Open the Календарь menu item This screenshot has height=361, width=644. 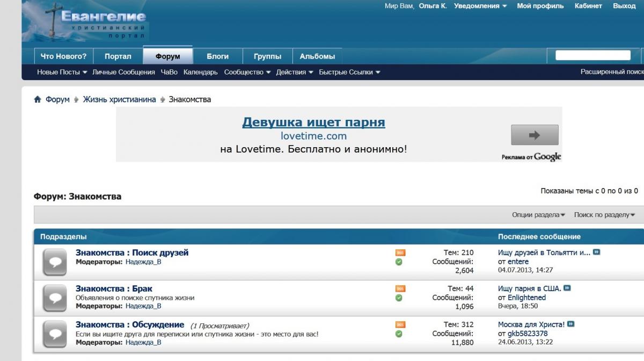click(x=200, y=72)
